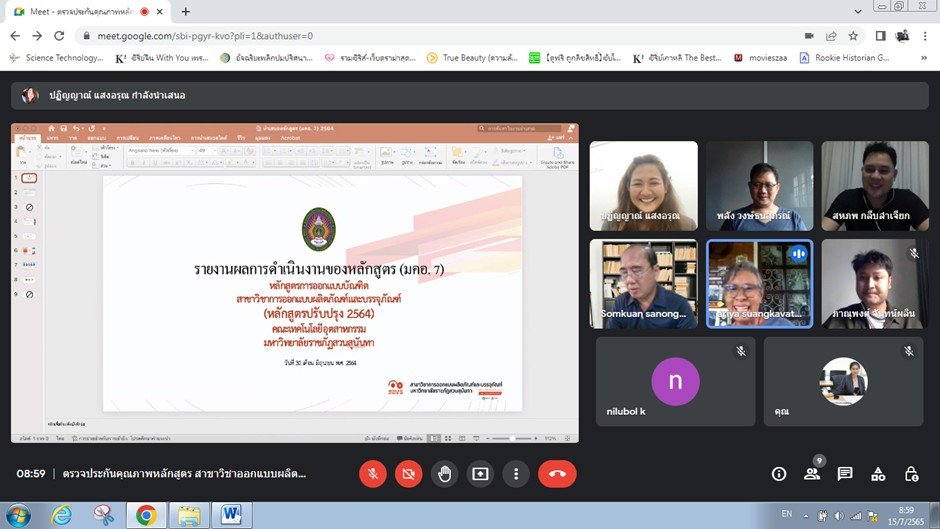Open host controls lock icon
This screenshot has width=940, height=529.
click(911, 474)
